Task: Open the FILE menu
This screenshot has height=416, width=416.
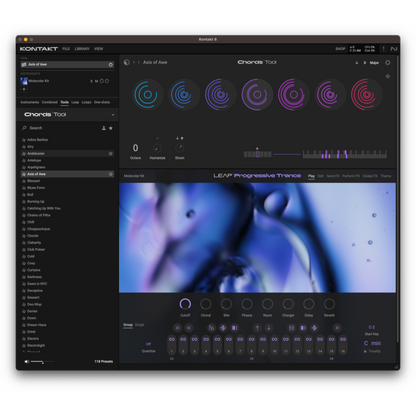Action: [66, 49]
